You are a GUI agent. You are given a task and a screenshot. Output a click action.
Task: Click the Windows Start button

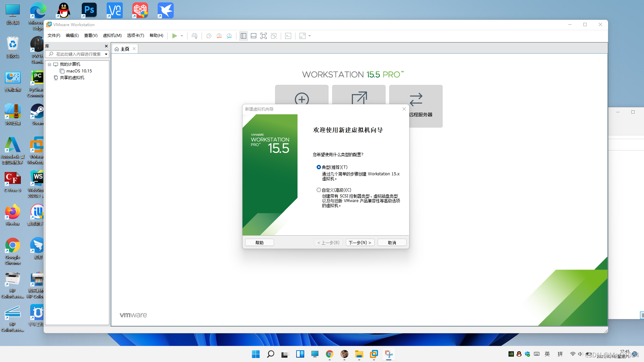tap(256, 354)
